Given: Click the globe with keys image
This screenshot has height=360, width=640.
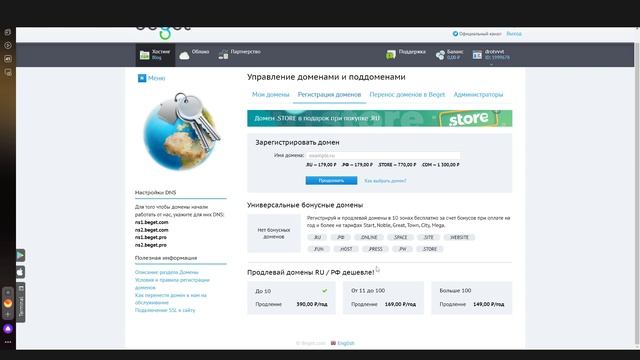Looking at the screenshot, I should (182, 131).
